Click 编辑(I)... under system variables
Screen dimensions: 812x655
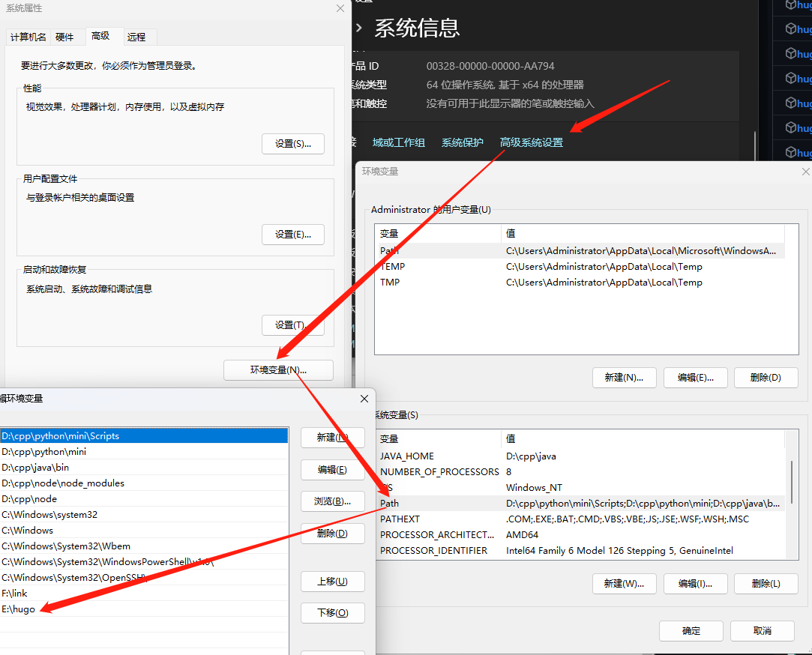pos(695,584)
